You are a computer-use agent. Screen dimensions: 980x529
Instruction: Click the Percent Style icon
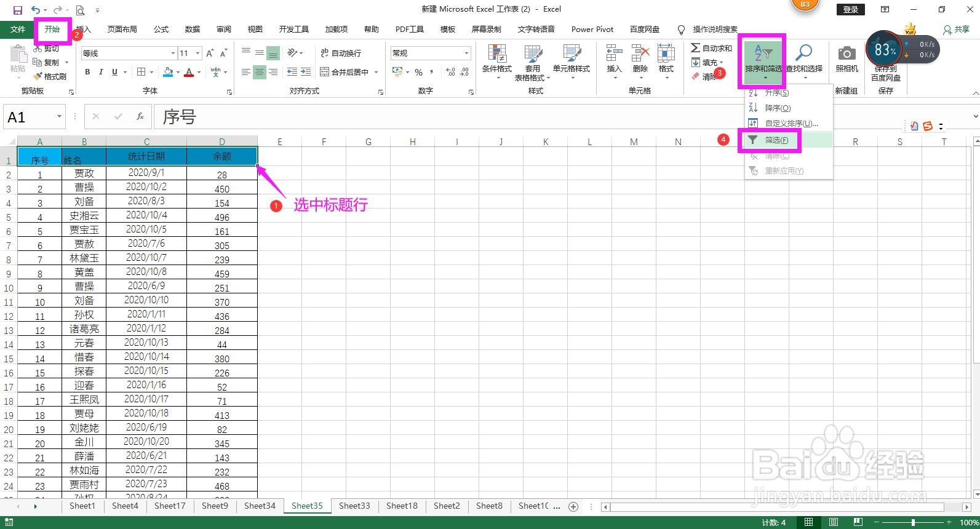click(418, 73)
